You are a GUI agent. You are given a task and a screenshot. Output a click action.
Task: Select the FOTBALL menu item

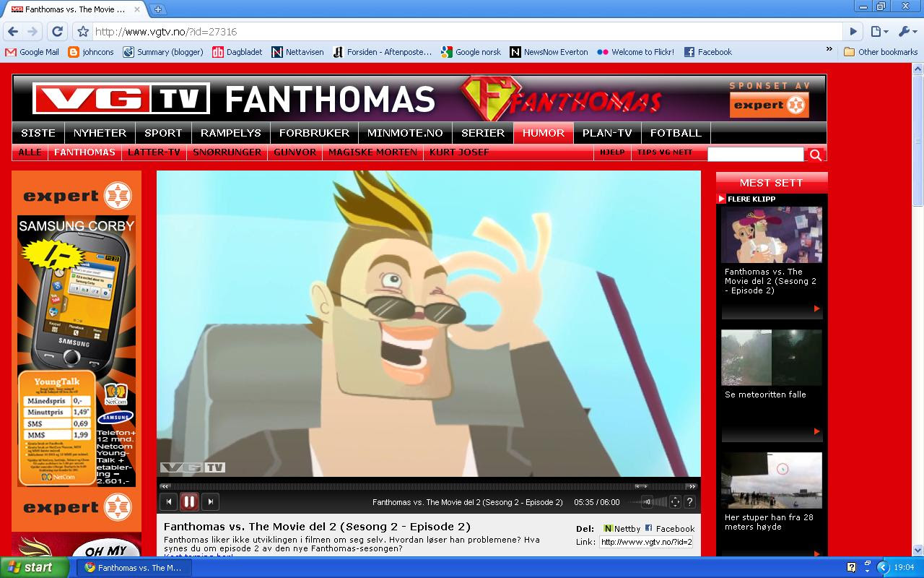tap(676, 133)
